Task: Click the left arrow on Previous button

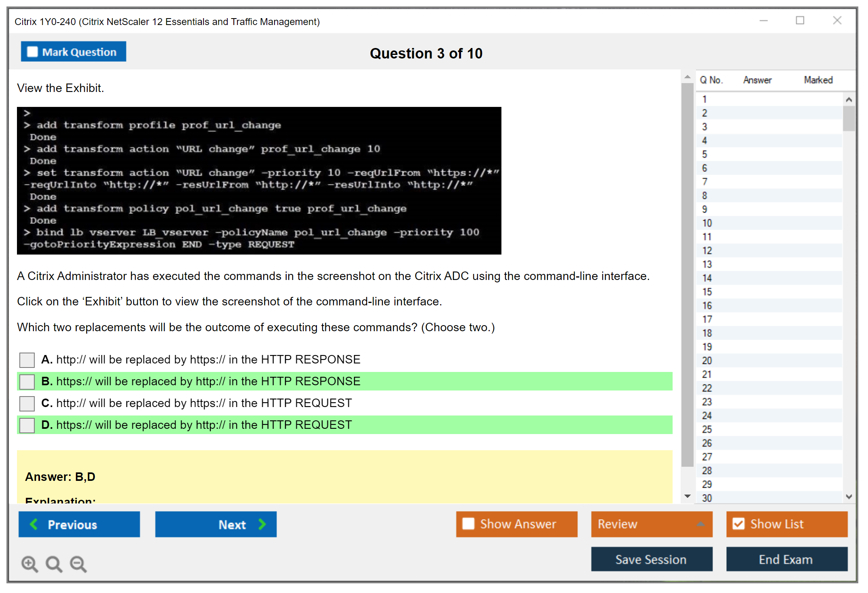Action: (34, 524)
